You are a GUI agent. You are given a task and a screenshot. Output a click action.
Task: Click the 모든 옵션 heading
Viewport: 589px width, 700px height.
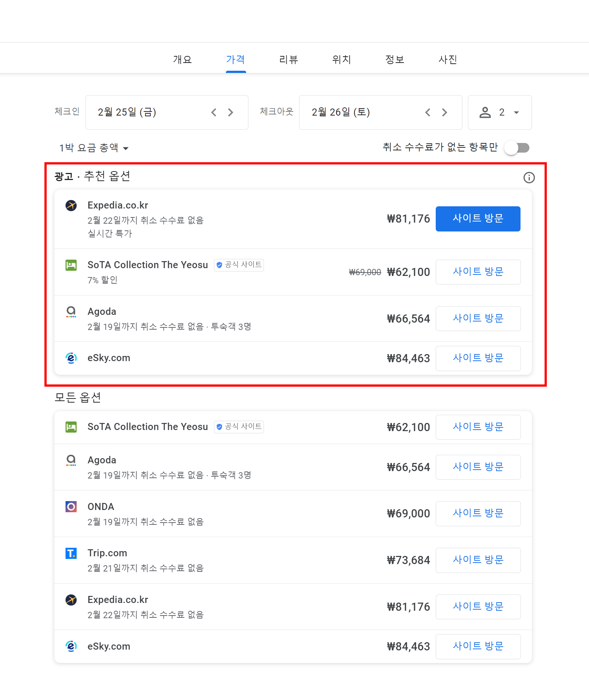pos(78,397)
